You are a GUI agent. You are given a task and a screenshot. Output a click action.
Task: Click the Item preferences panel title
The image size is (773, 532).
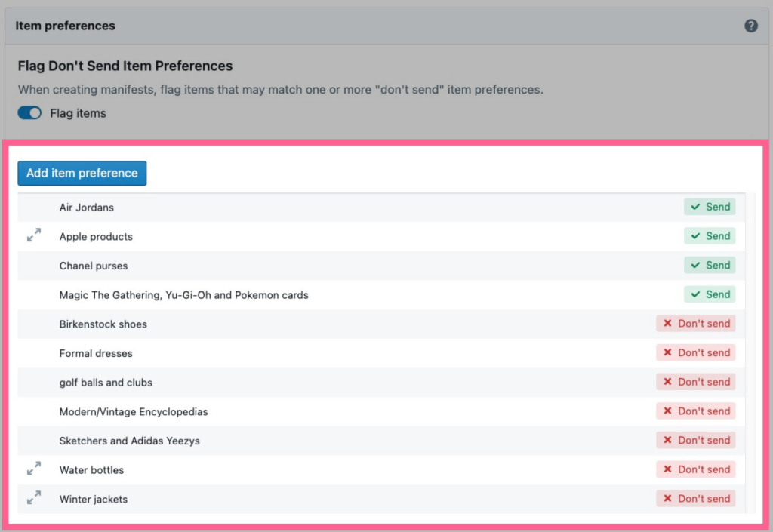point(65,26)
